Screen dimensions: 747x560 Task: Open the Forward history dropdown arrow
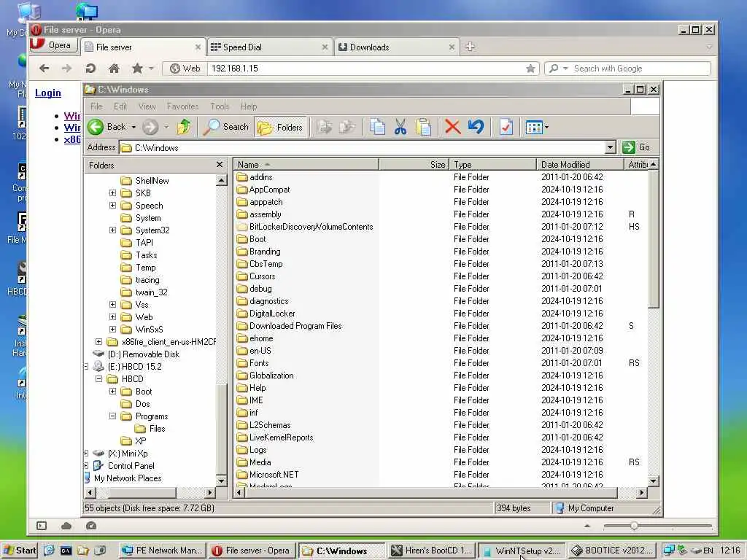coord(166,127)
